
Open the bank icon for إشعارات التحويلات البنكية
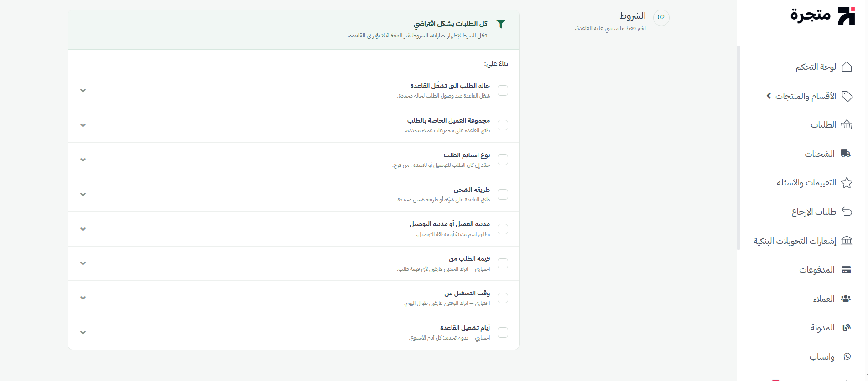[x=847, y=241]
